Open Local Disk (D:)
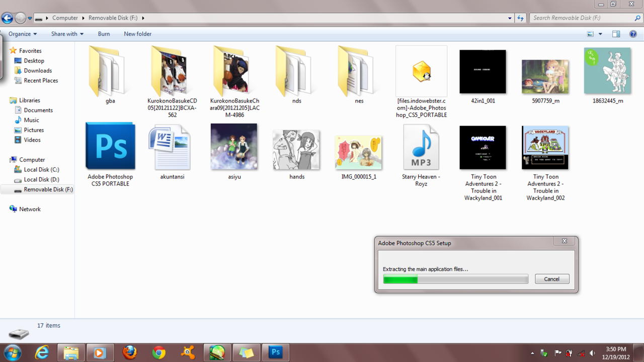644x362 pixels. coord(41,179)
